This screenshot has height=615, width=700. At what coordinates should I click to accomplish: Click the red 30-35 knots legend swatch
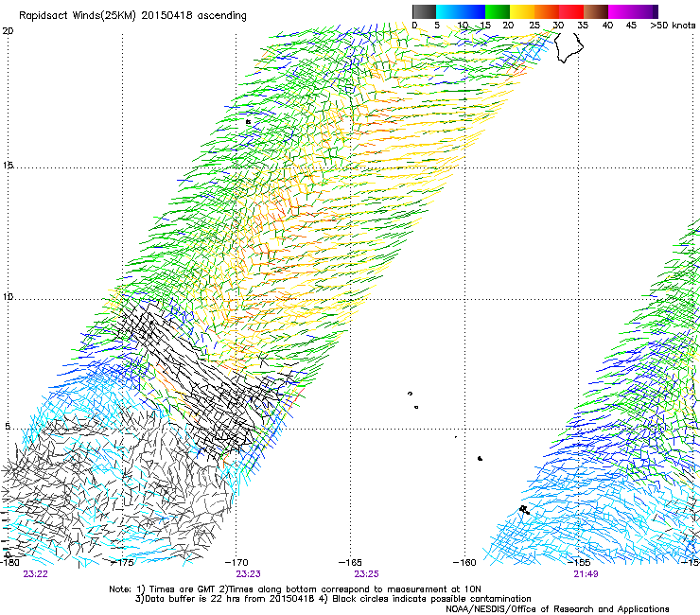tap(571, 11)
